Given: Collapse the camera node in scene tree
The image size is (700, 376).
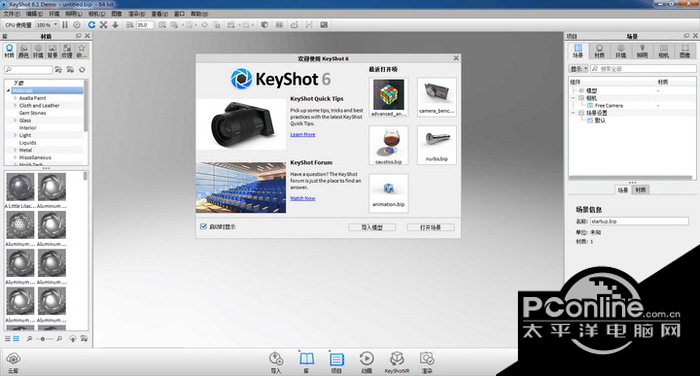Looking at the screenshot, I should [573, 98].
